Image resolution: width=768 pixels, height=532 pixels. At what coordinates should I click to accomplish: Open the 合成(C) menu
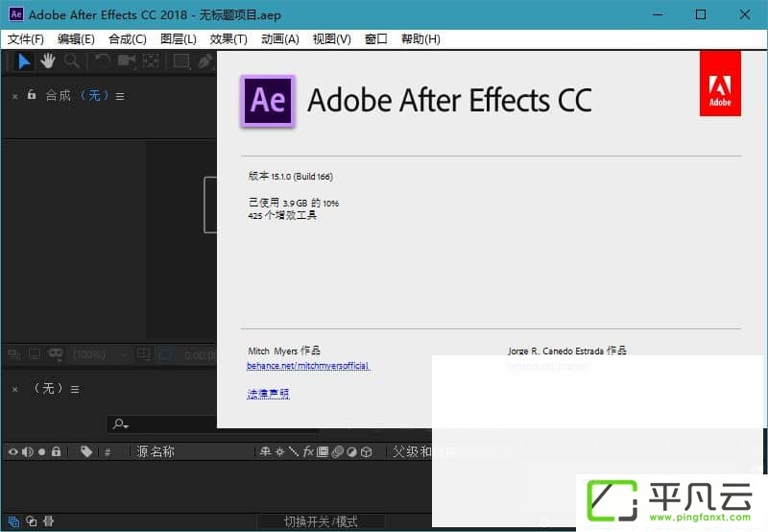pyautogui.click(x=128, y=39)
